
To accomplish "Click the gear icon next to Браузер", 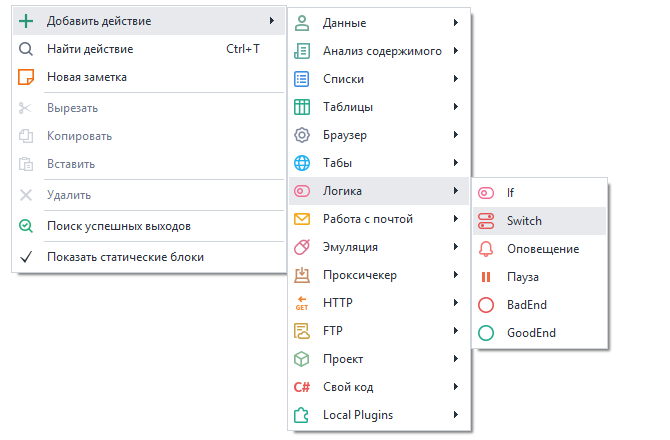I will tap(302, 135).
